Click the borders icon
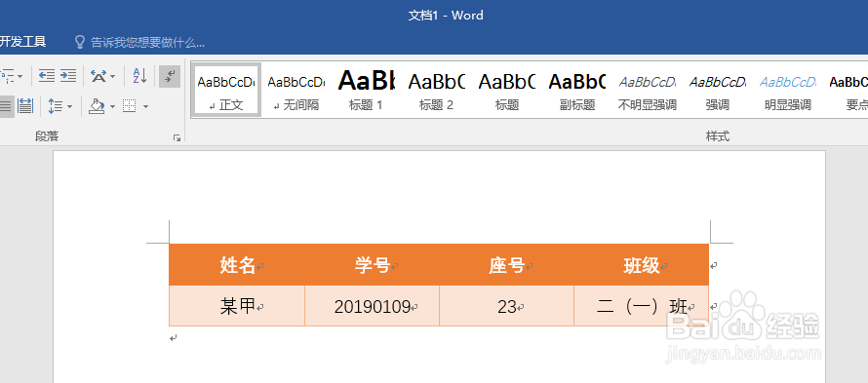This screenshot has height=383, width=868. 129,105
